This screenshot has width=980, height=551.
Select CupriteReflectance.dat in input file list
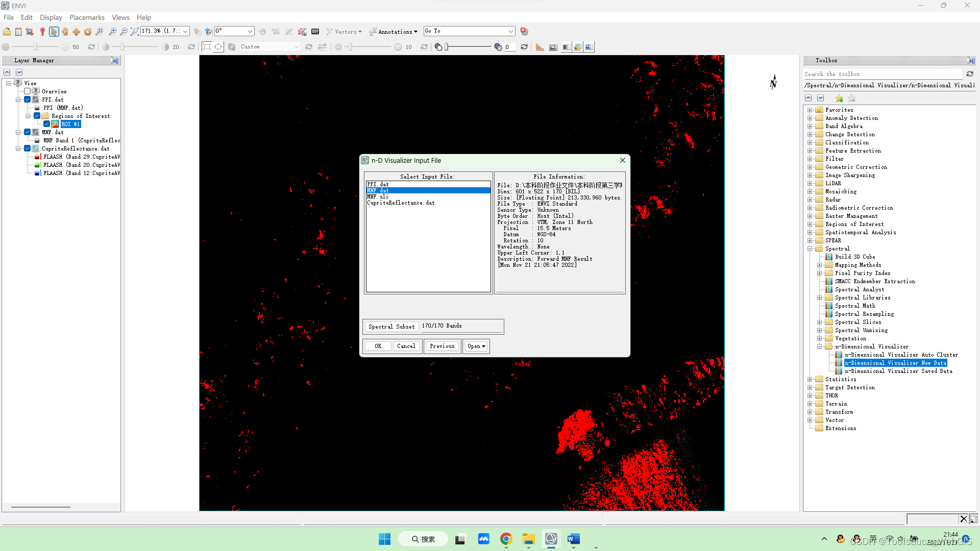point(401,203)
